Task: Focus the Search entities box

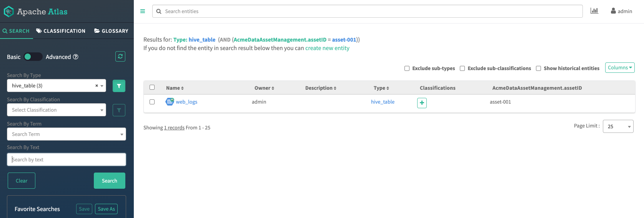Action: tap(368, 11)
